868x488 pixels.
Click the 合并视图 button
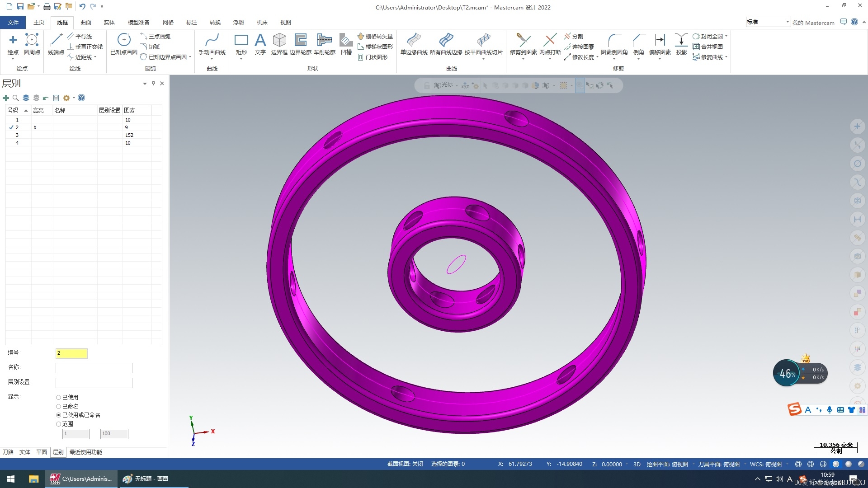pyautogui.click(x=708, y=47)
